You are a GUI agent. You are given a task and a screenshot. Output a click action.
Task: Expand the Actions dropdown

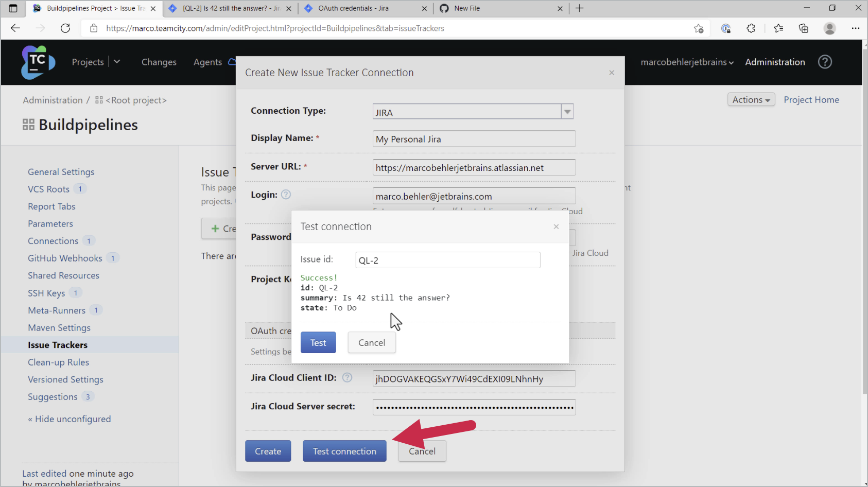click(x=751, y=99)
